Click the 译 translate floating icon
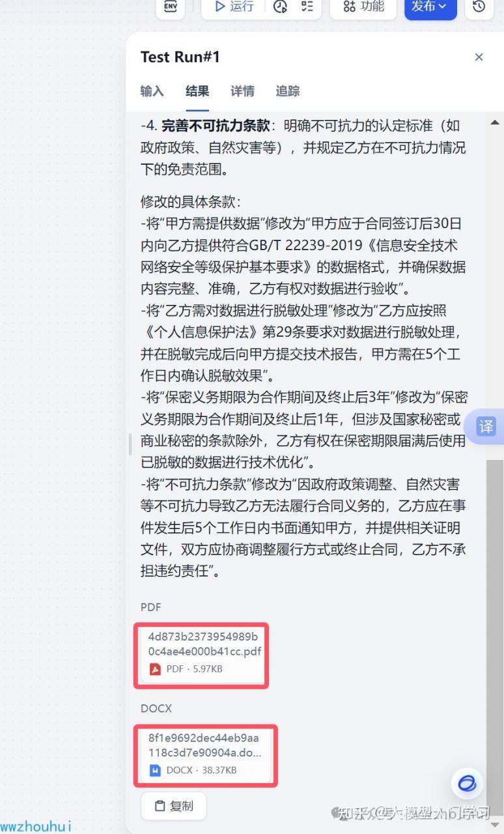The image size is (504, 834). pos(487,427)
